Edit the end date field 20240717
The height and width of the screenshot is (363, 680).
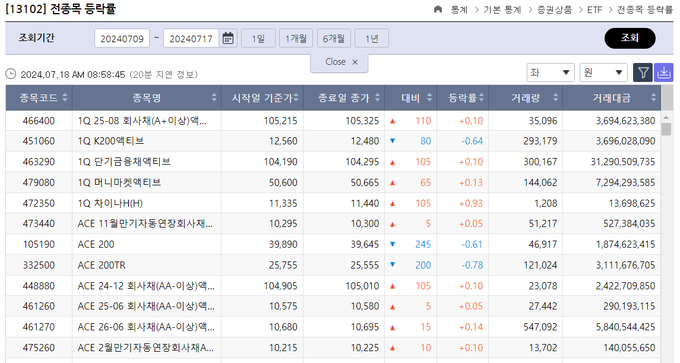[191, 39]
